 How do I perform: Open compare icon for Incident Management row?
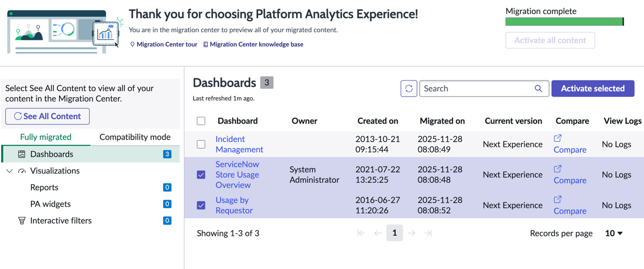[x=558, y=138]
